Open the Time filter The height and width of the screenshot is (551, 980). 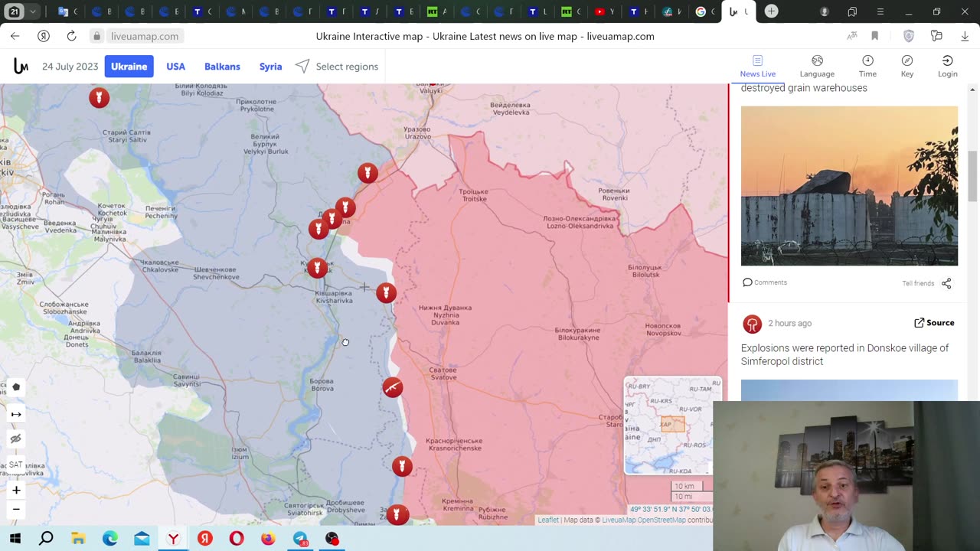coord(867,67)
